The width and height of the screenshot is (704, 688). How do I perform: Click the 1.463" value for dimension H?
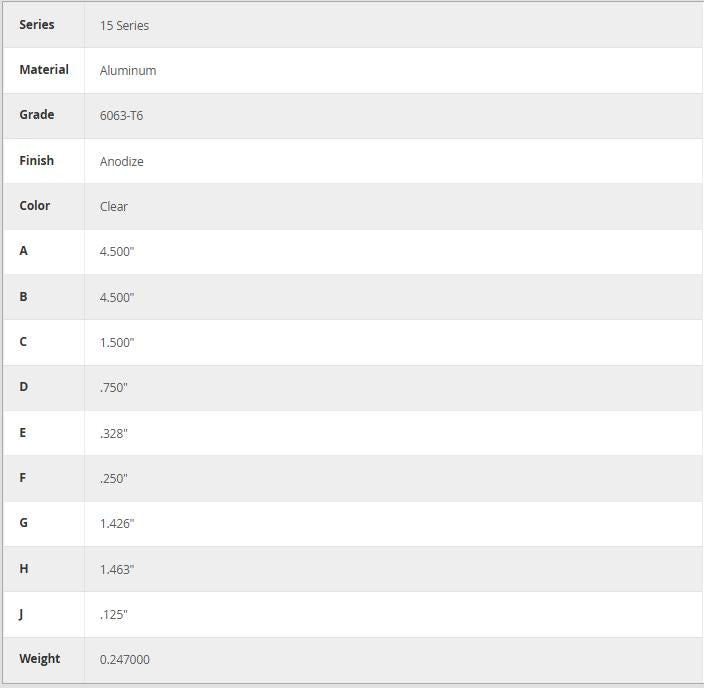(x=117, y=570)
